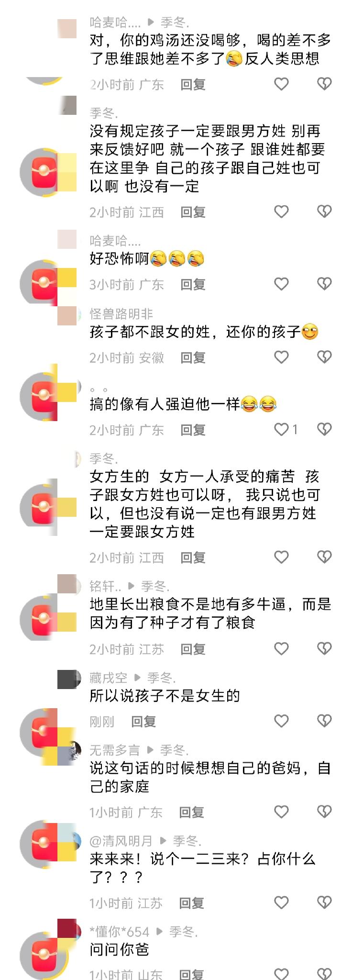Screen dimensions: 352x980
Task: Dislike 怪兽路明非's comment with broken heart
Action: tap(324, 357)
